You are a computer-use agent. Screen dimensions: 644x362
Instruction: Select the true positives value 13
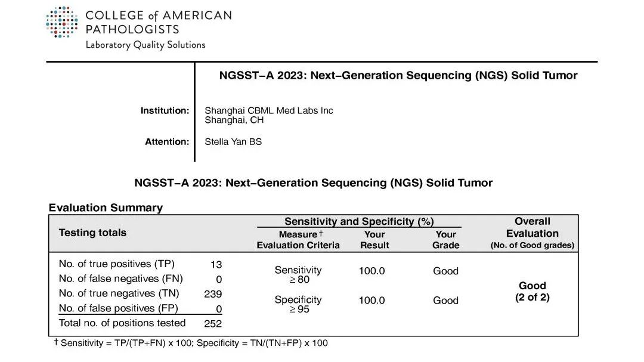[x=215, y=264]
